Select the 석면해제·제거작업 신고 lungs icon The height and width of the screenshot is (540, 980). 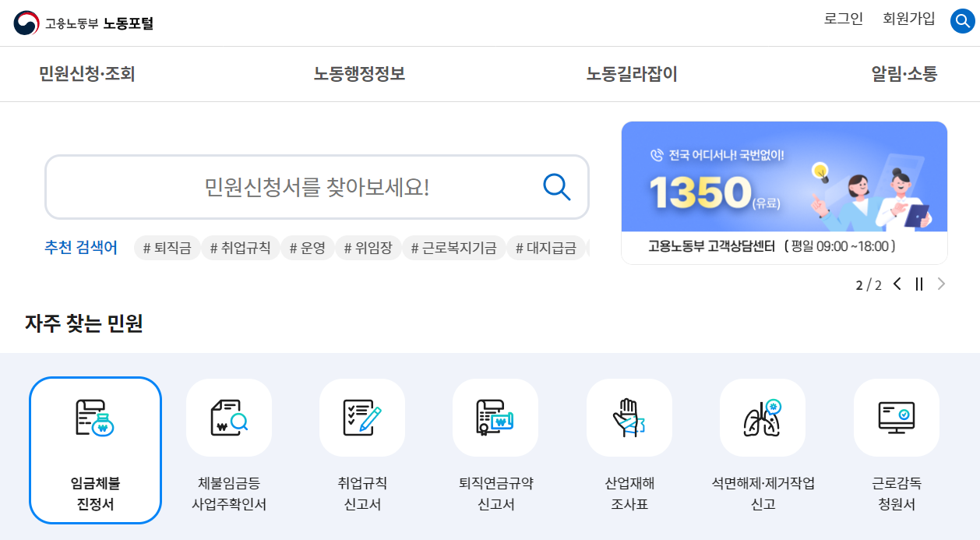763,418
